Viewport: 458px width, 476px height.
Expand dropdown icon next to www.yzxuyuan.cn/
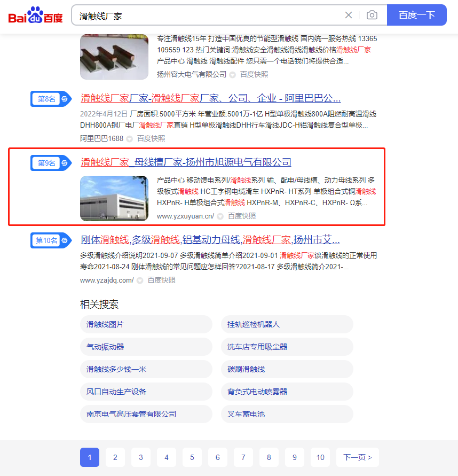point(220,216)
